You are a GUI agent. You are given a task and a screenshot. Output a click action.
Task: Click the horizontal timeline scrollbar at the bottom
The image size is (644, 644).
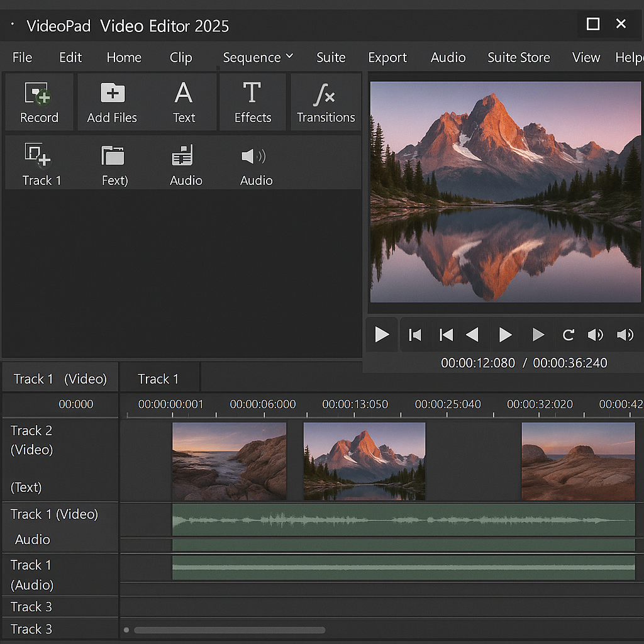230,630
